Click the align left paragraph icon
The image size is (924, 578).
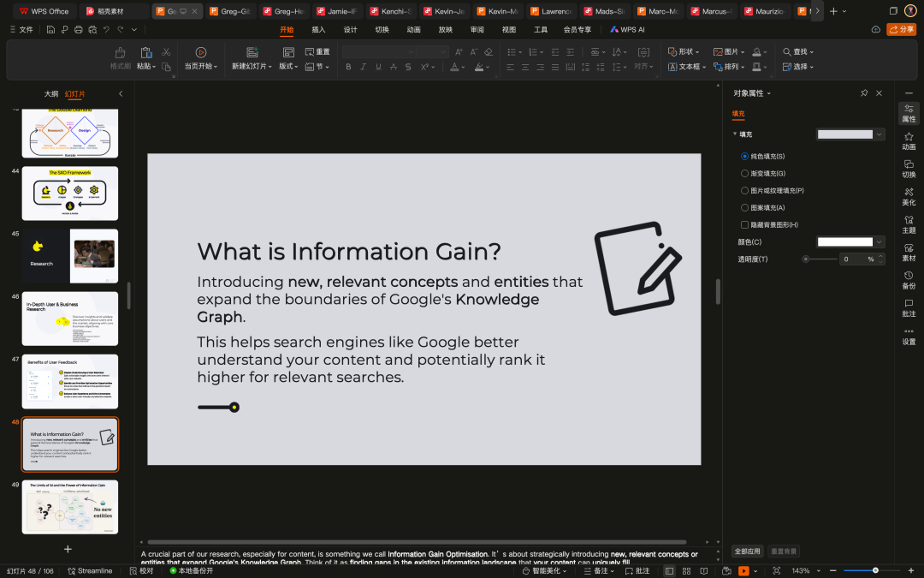tap(510, 68)
